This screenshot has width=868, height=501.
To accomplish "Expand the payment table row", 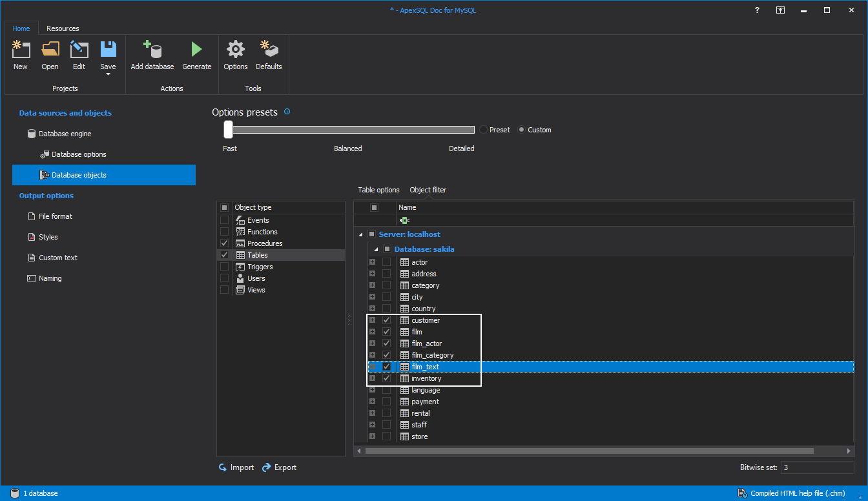I will pos(372,402).
